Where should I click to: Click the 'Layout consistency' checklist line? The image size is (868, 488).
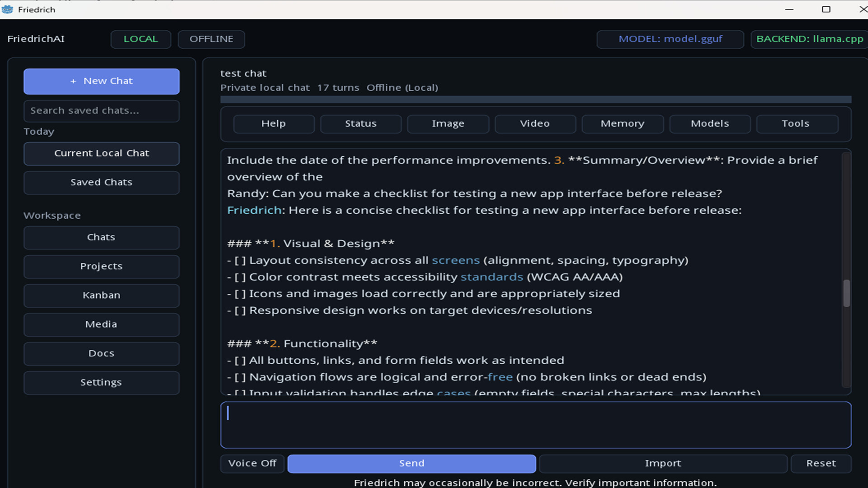[458, 261]
